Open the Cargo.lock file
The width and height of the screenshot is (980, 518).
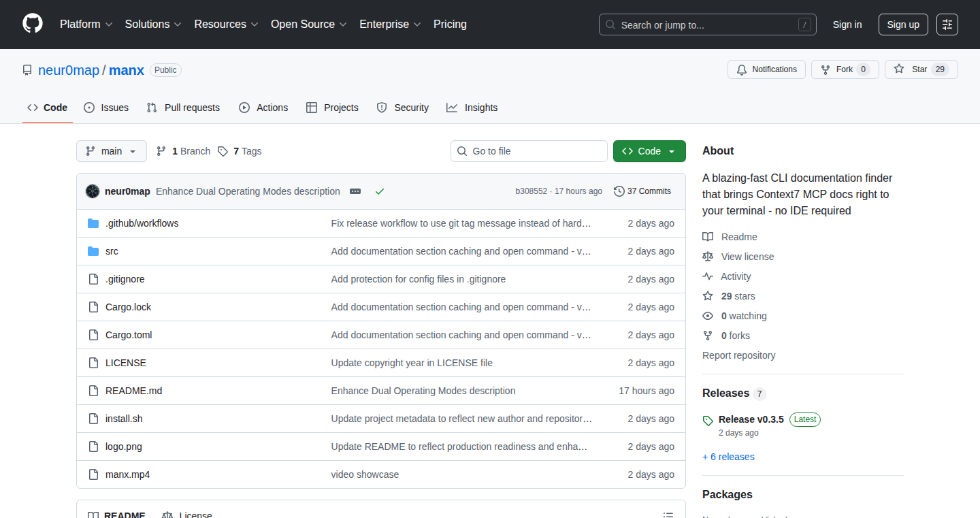[x=128, y=307]
